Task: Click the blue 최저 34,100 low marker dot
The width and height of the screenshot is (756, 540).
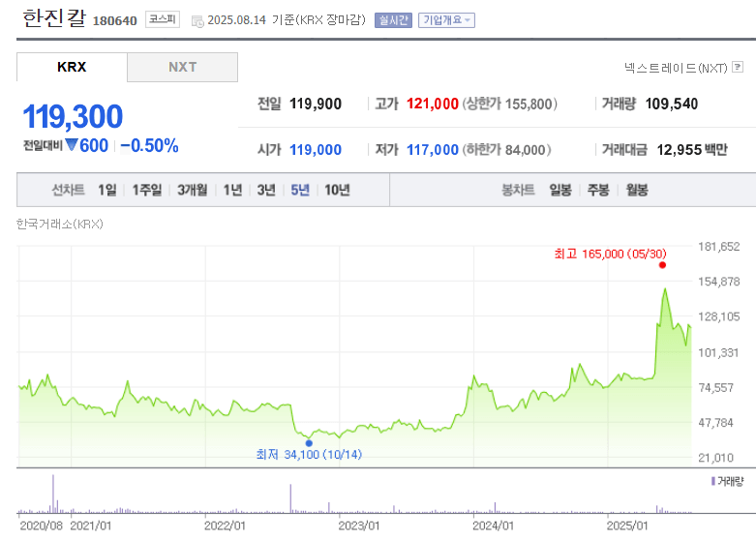Action: pos(309,443)
